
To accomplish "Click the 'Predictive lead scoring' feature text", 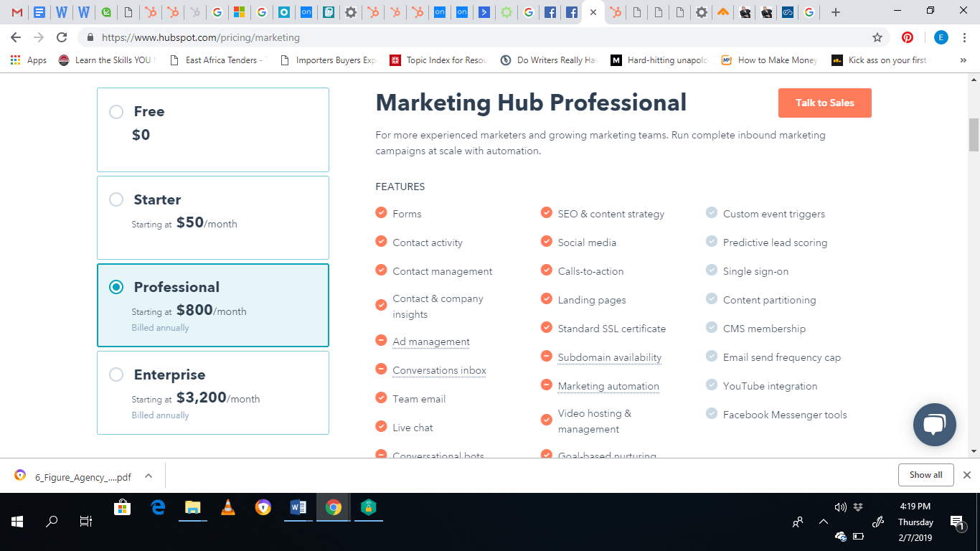I will click(x=775, y=242).
